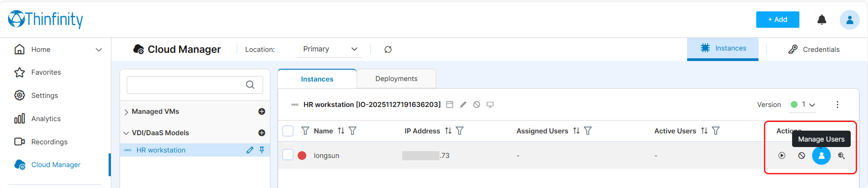The image size is (868, 188).
Task: Switch to the Deployments tab
Action: pyautogui.click(x=396, y=79)
